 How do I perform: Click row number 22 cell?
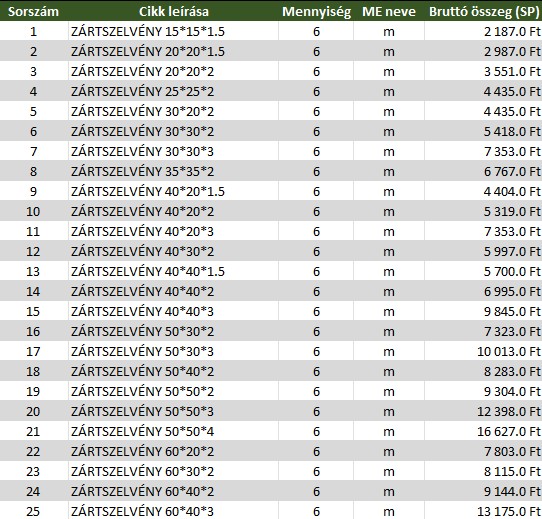(34, 452)
